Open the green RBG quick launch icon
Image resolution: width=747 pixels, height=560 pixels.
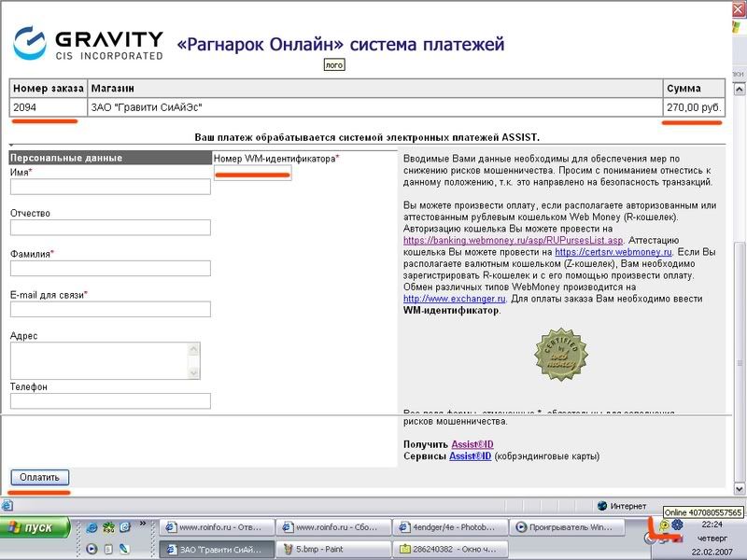pos(108,527)
